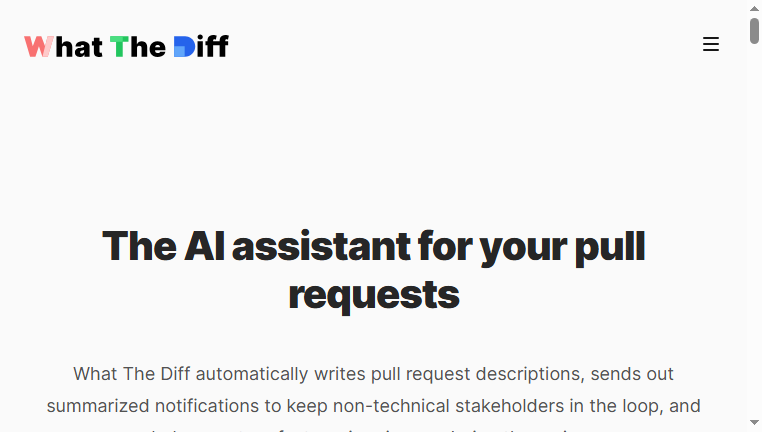Click the word "stakeholders" in the description
Screen dimensions: 762x432
pyautogui.click(x=509, y=406)
